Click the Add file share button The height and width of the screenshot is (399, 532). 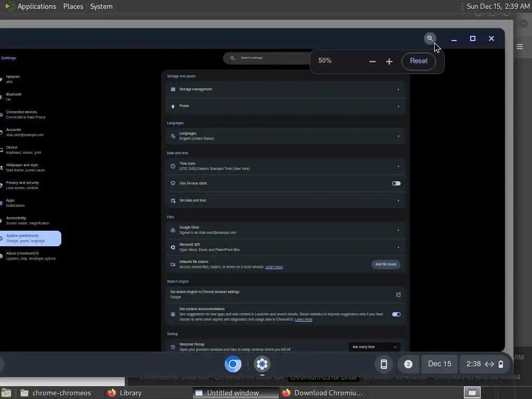tap(385, 264)
